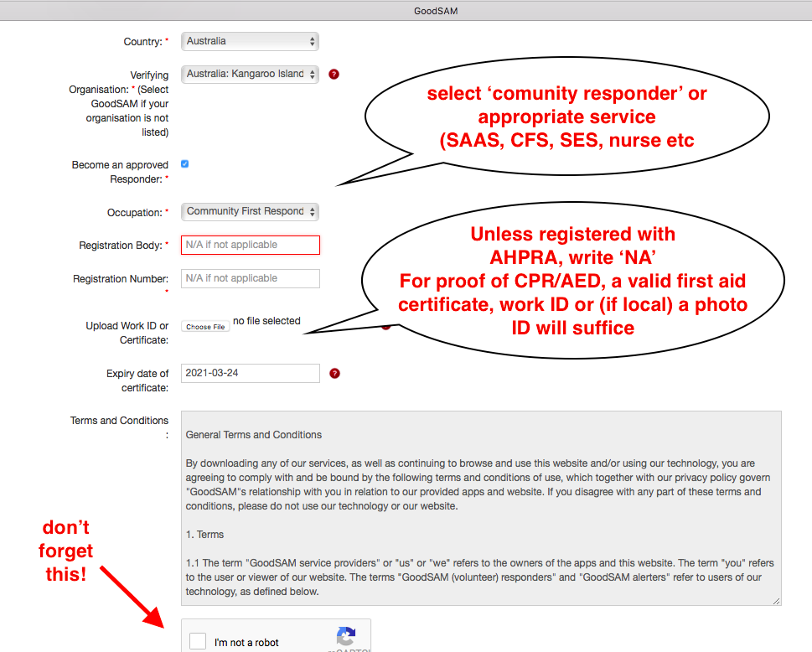Click the help icon beside Expiry date
The image size is (812, 652).
coord(334,374)
